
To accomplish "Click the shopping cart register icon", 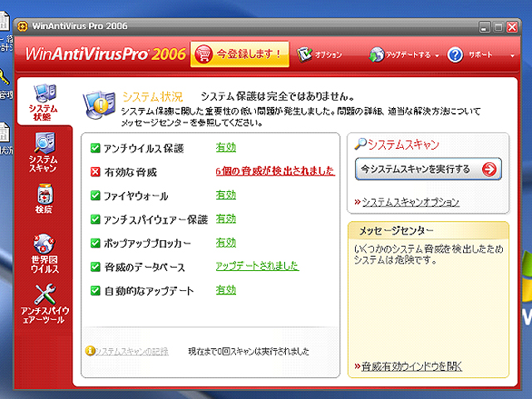I will [x=204, y=54].
